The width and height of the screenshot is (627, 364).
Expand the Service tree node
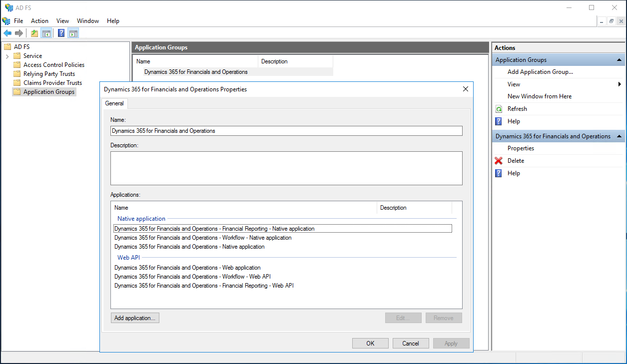tap(7, 56)
